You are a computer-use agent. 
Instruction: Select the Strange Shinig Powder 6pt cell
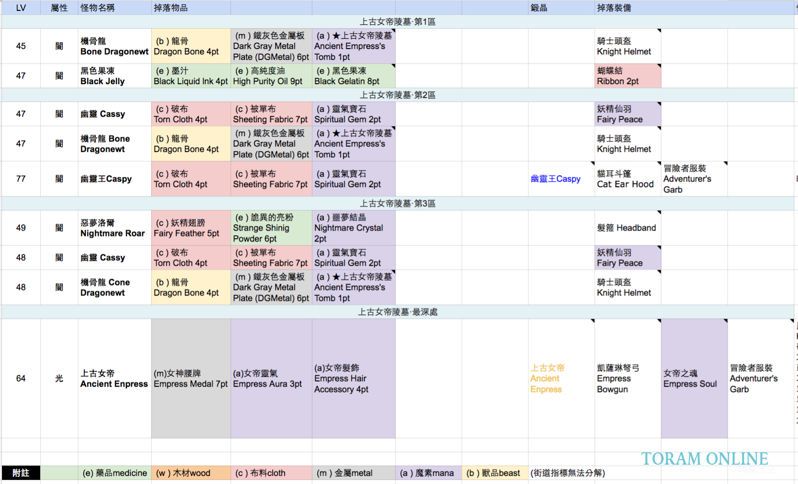click(x=271, y=228)
